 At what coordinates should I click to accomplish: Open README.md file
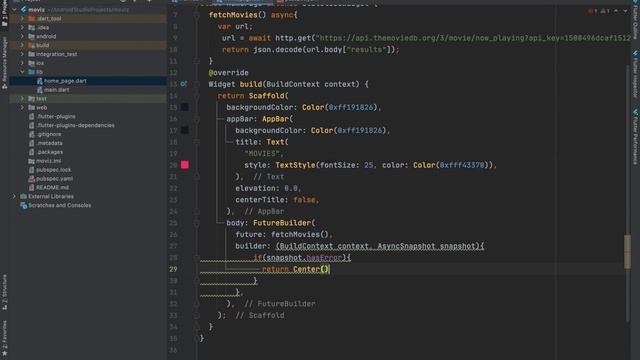click(x=52, y=188)
